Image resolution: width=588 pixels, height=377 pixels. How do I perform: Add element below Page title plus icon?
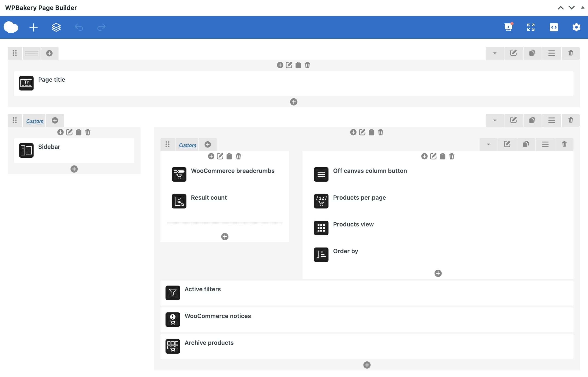coord(294,102)
